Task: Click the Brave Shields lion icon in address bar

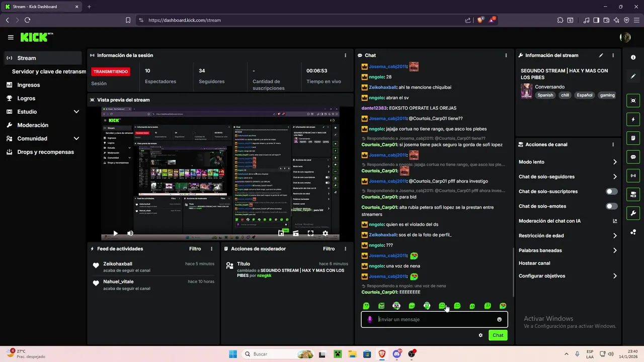Action: (480, 20)
